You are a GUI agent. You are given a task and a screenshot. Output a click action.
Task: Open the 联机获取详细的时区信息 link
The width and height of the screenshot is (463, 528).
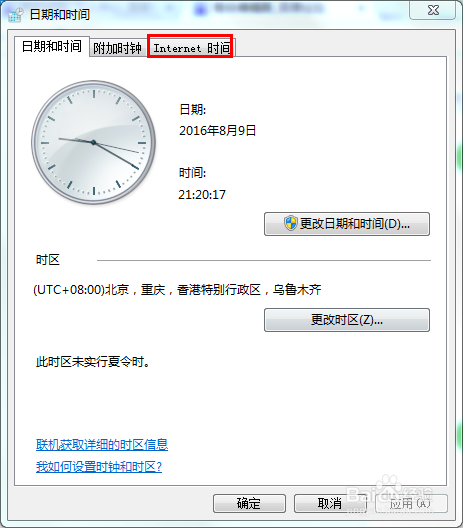[x=102, y=445]
